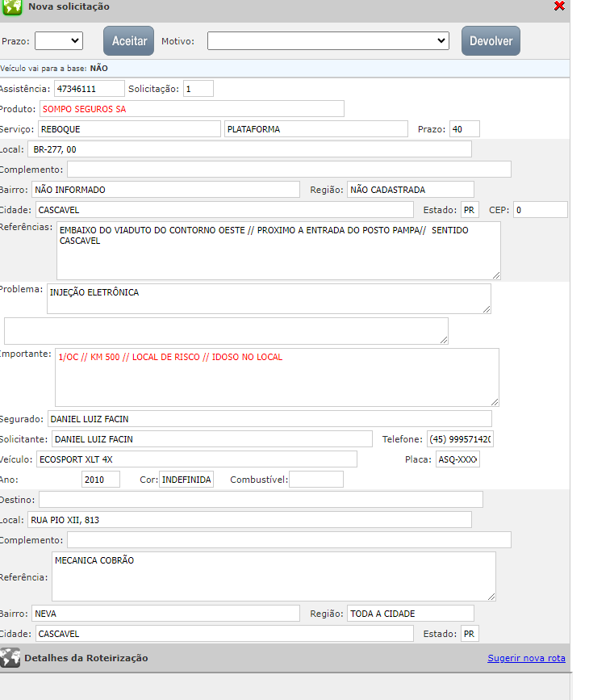Click the Solicitante field
The image size is (589, 700).
pyautogui.click(x=212, y=439)
